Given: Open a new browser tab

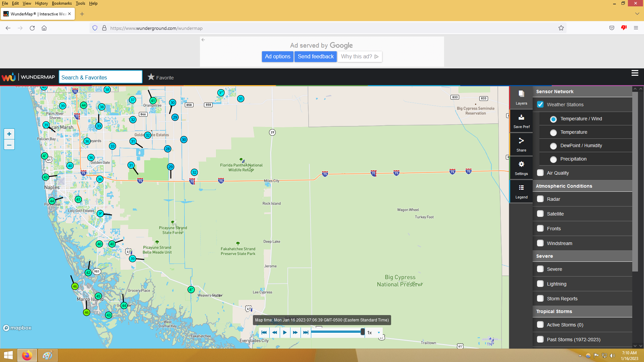Looking at the screenshot, I should coord(82,14).
